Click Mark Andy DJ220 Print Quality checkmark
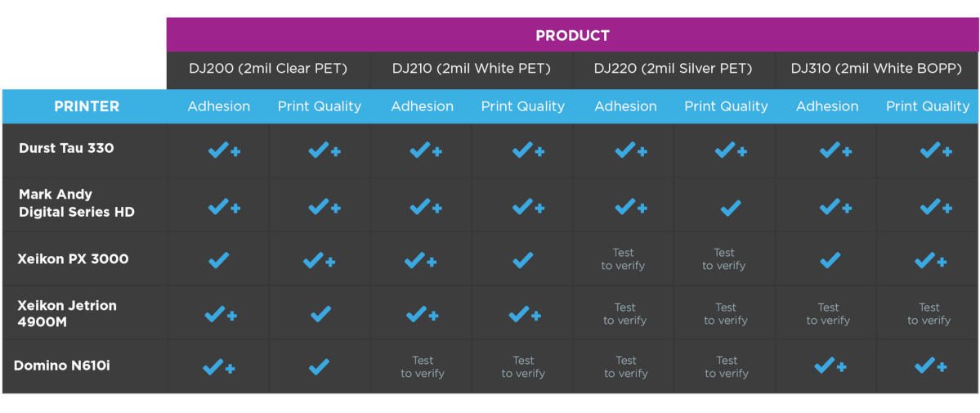 click(730, 208)
